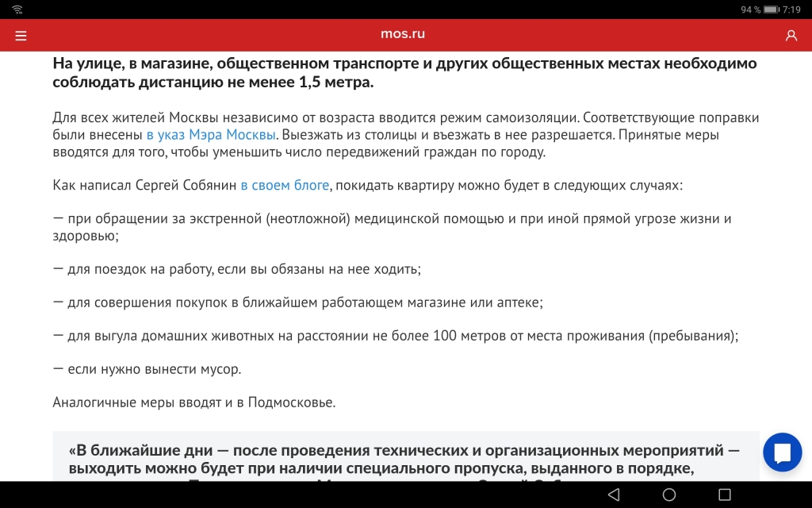This screenshot has height=508, width=812.
Task: Click the quote block starting "В ближайшие дни"
Action: tap(404, 459)
